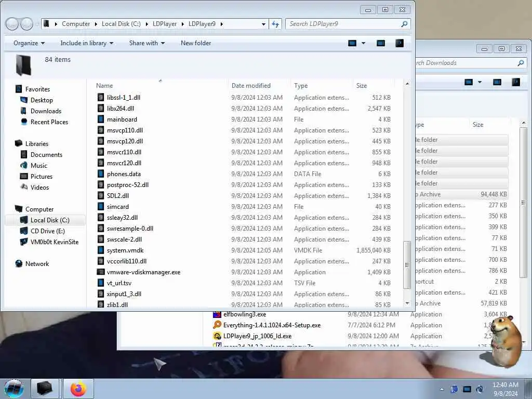
Task: Open the view options dropdown arrow in LDPlayer9
Action: click(x=363, y=43)
